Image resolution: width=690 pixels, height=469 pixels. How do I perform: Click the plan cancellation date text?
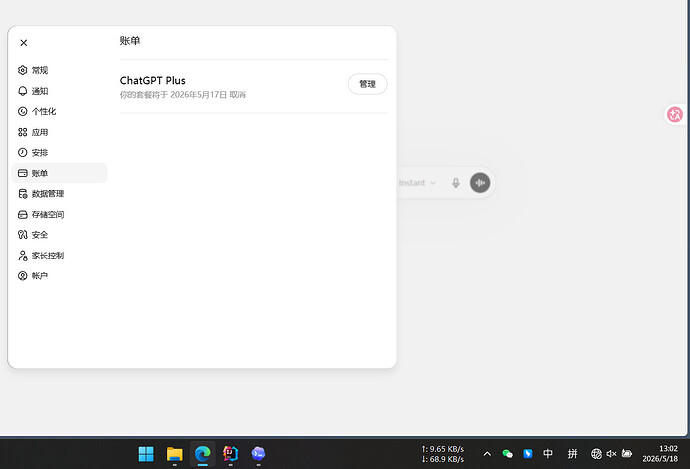tap(183, 95)
